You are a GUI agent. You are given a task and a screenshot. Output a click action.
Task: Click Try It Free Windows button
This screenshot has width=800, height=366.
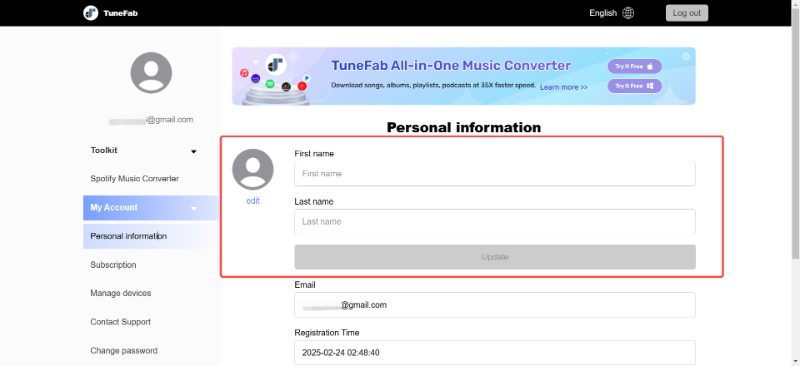(634, 86)
